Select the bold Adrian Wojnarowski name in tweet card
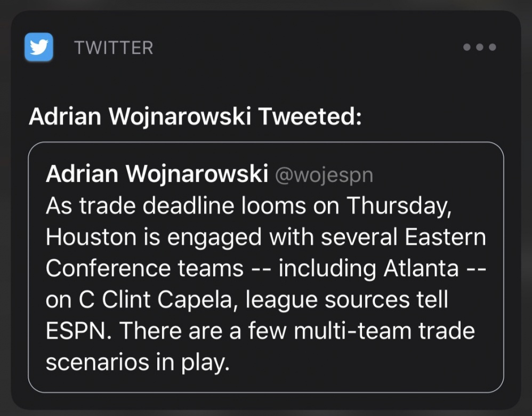This screenshot has width=532, height=416. (x=157, y=174)
